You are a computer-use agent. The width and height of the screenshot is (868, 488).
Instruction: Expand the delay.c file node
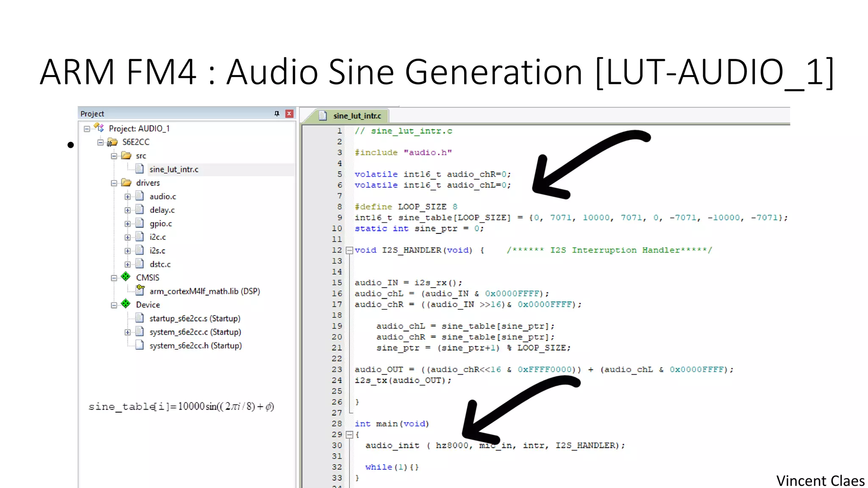(x=128, y=210)
